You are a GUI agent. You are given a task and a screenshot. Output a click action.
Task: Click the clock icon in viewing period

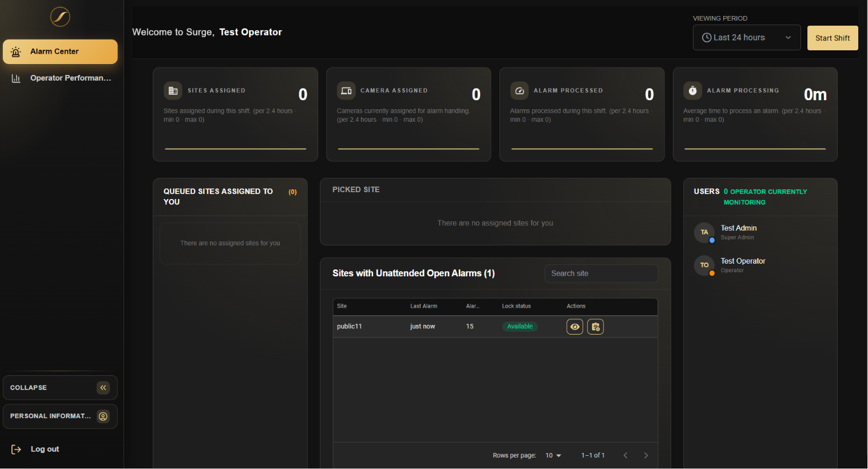tap(707, 38)
